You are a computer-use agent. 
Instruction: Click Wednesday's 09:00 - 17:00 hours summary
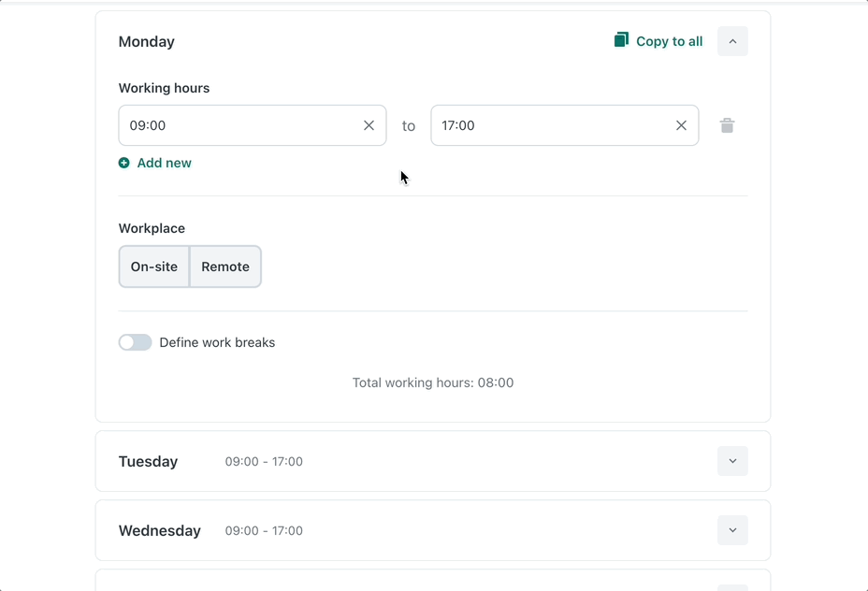264,530
